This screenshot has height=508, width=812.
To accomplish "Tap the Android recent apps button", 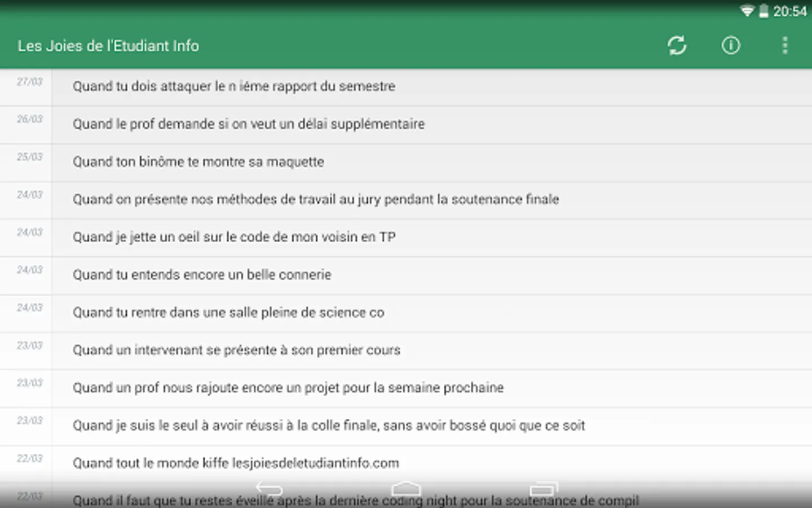I will pos(544,488).
